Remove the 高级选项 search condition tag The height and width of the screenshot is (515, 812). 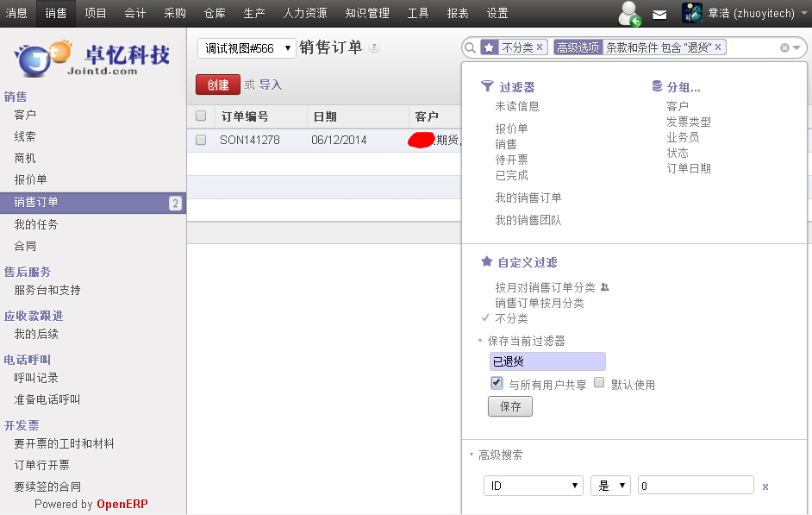718,47
